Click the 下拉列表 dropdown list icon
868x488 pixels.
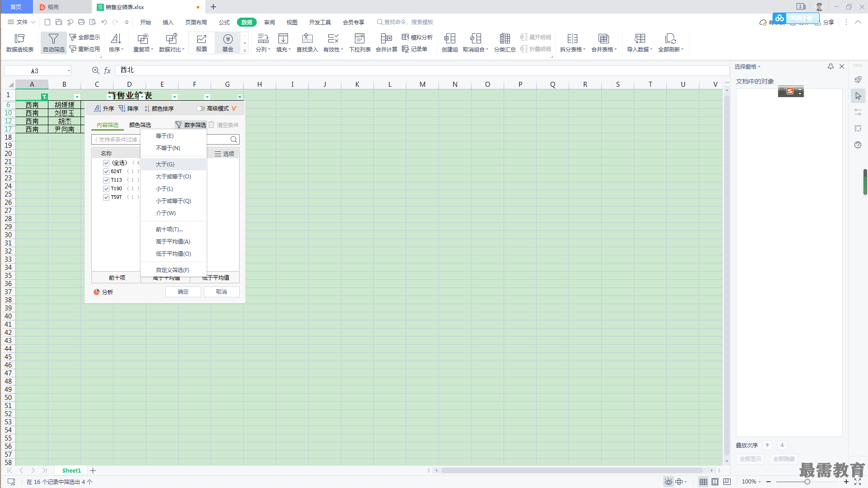click(360, 43)
